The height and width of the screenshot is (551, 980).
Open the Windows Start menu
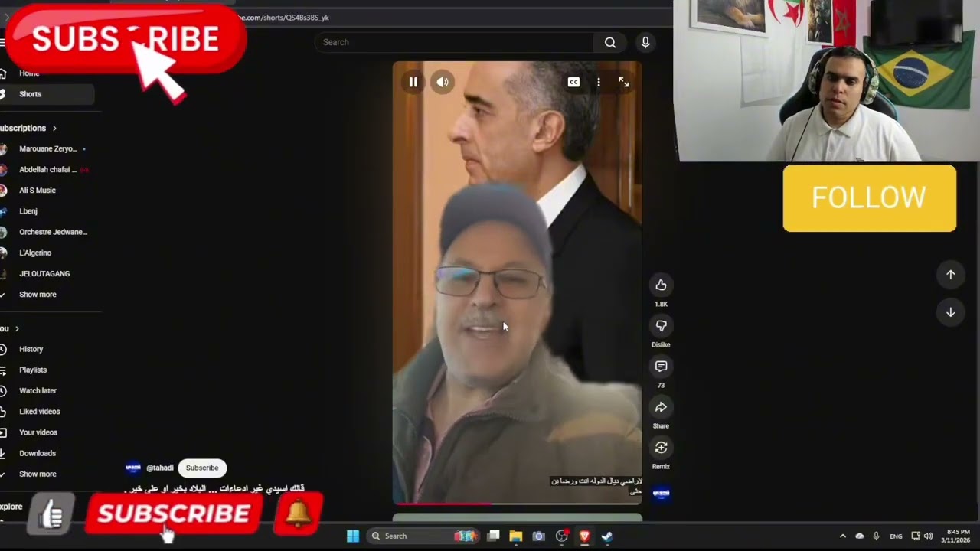coord(353,536)
